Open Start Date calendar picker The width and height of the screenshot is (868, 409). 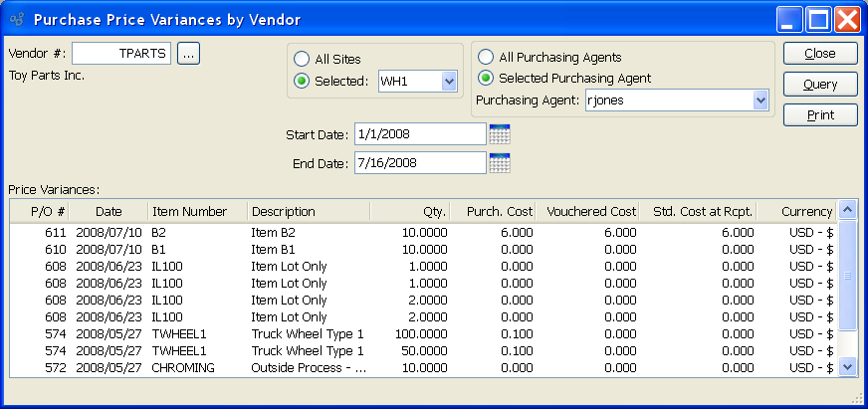click(x=500, y=133)
